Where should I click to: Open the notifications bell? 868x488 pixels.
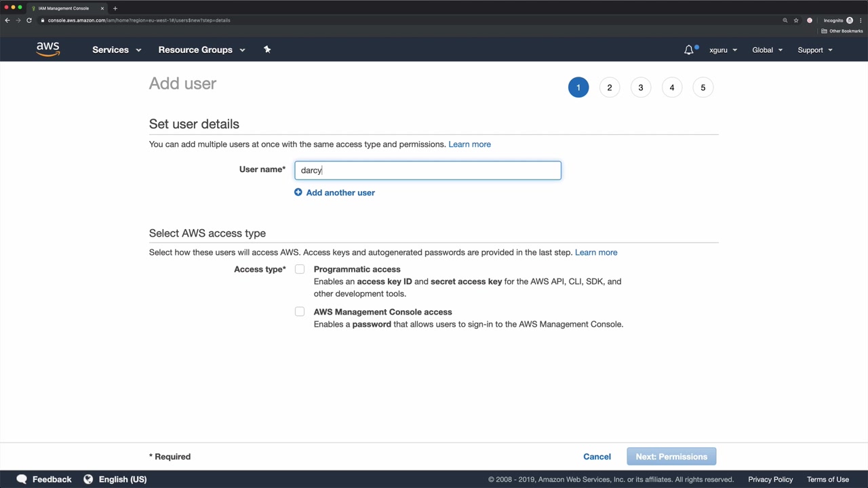click(x=689, y=49)
